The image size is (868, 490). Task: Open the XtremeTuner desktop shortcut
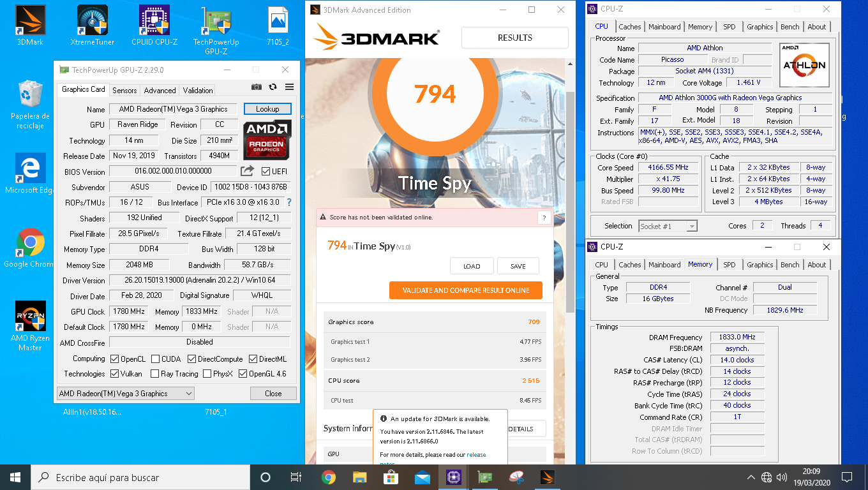click(93, 26)
